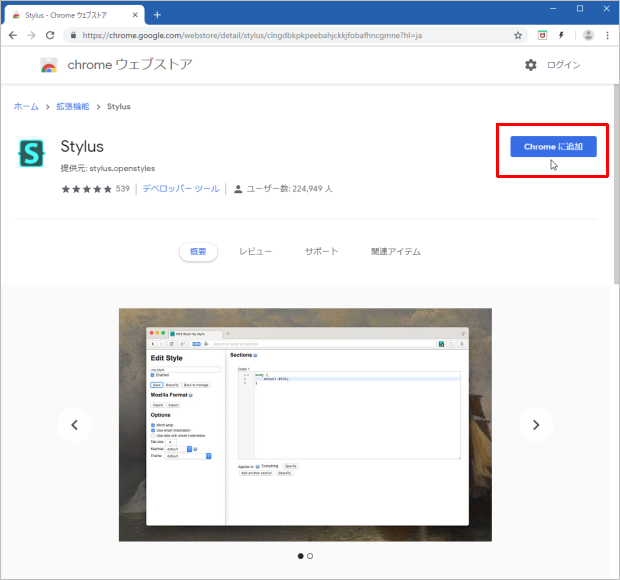The image size is (620, 580).
Task: Open デベロッパー ツール category link
Action: coord(181,189)
